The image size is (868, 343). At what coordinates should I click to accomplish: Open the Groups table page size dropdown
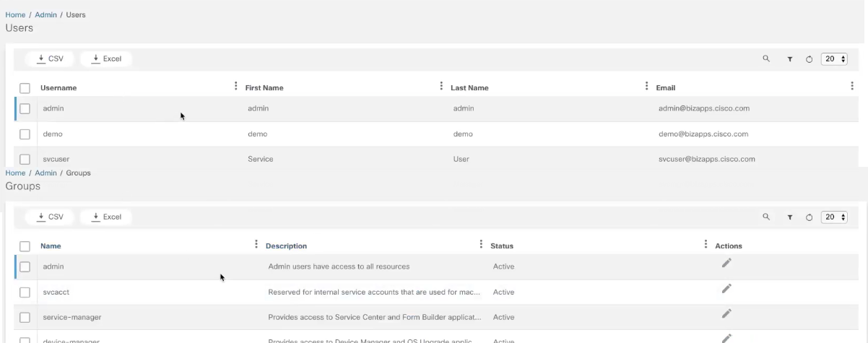(834, 217)
